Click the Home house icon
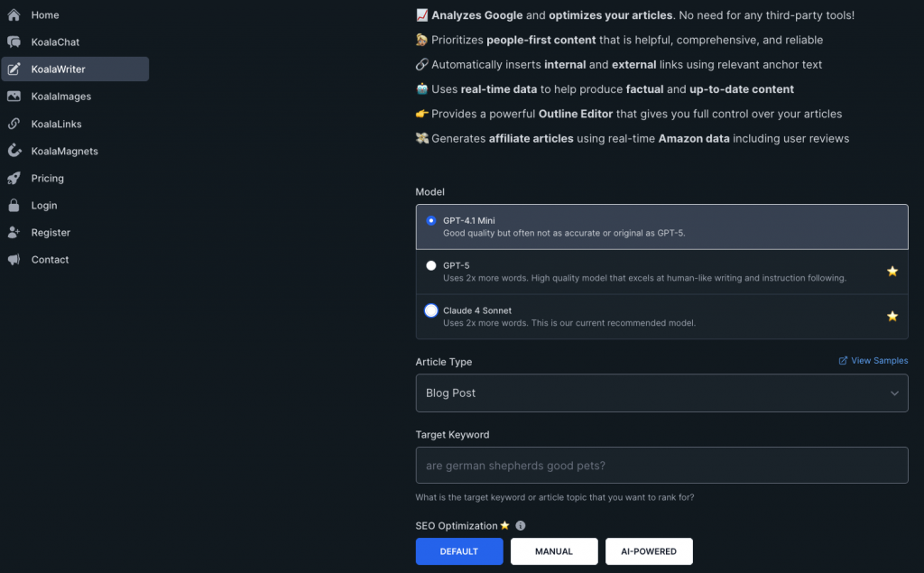The height and width of the screenshot is (573, 924). [x=14, y=14]
